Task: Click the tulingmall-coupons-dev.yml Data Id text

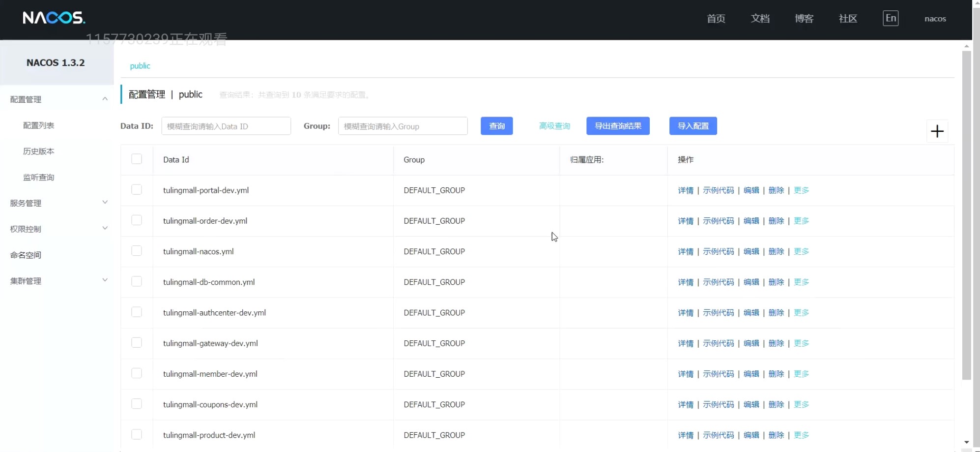Action: 210,404
